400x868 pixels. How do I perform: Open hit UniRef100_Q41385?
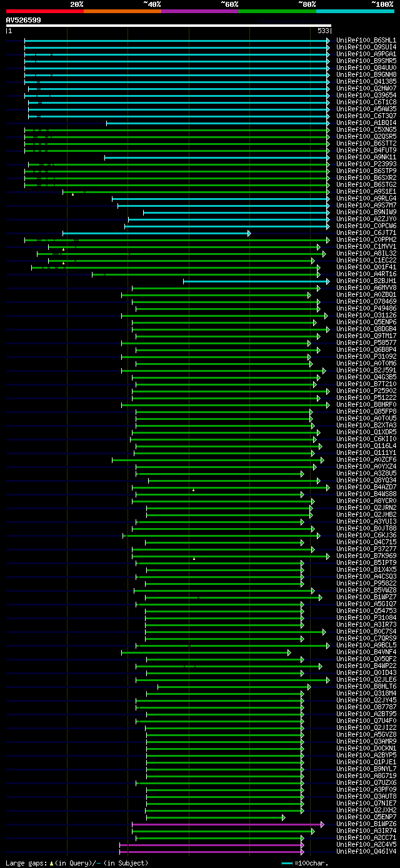point(366,82)
